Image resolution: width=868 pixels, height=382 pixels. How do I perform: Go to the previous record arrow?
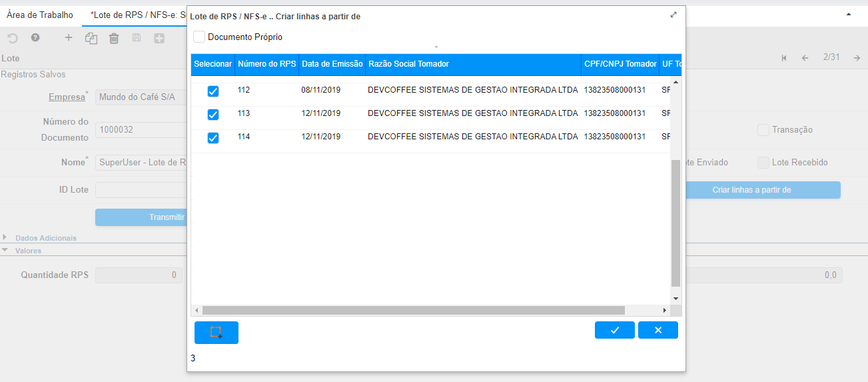click(x=805, y=58)
